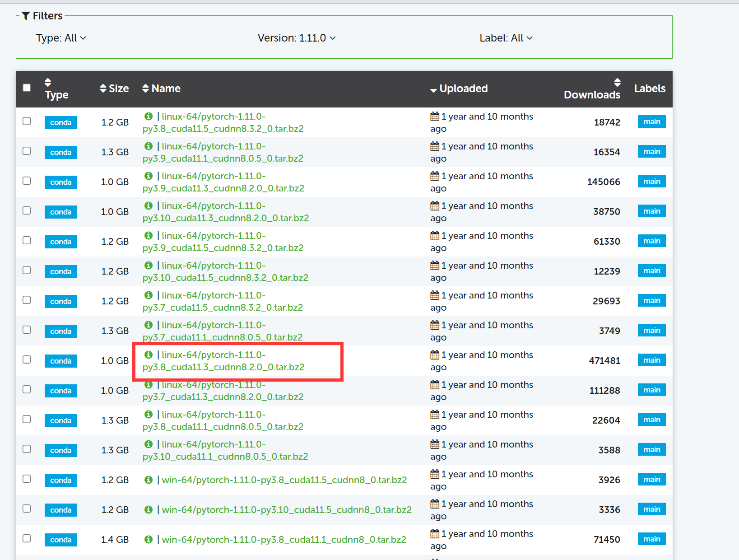The height and width of the screenshot is (560, 739).
Task: Sort table by Name column header
Action: pos(166,89)
